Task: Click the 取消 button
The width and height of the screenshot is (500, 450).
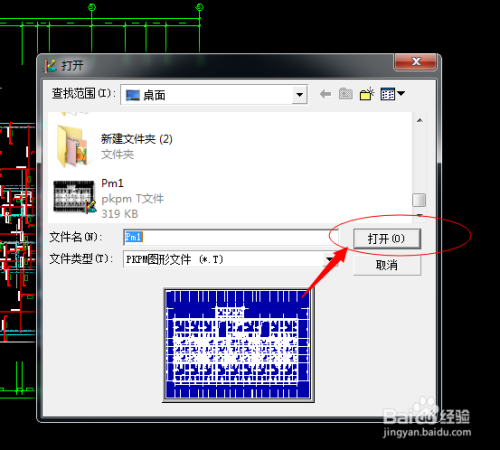Action: [x=387, y=265]
